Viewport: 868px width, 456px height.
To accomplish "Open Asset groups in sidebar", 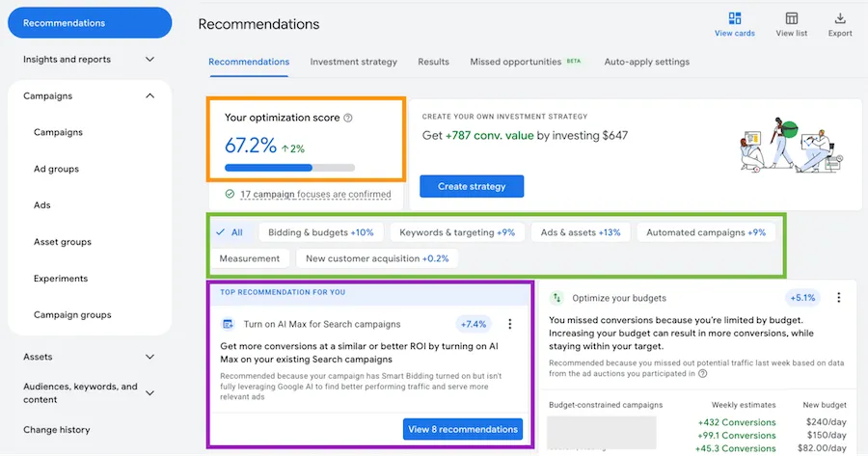I will pos(63,242).
